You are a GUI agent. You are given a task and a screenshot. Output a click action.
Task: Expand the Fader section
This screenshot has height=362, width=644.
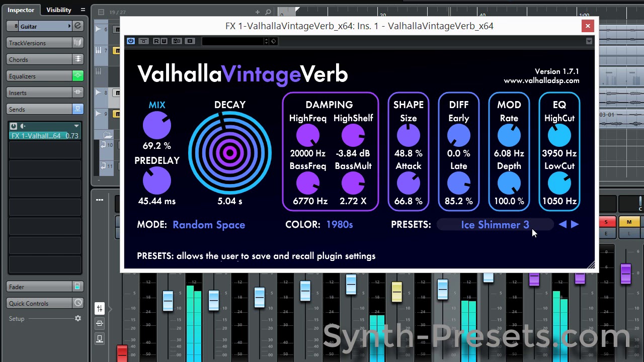pyautogui.click(x=39, y=287)
